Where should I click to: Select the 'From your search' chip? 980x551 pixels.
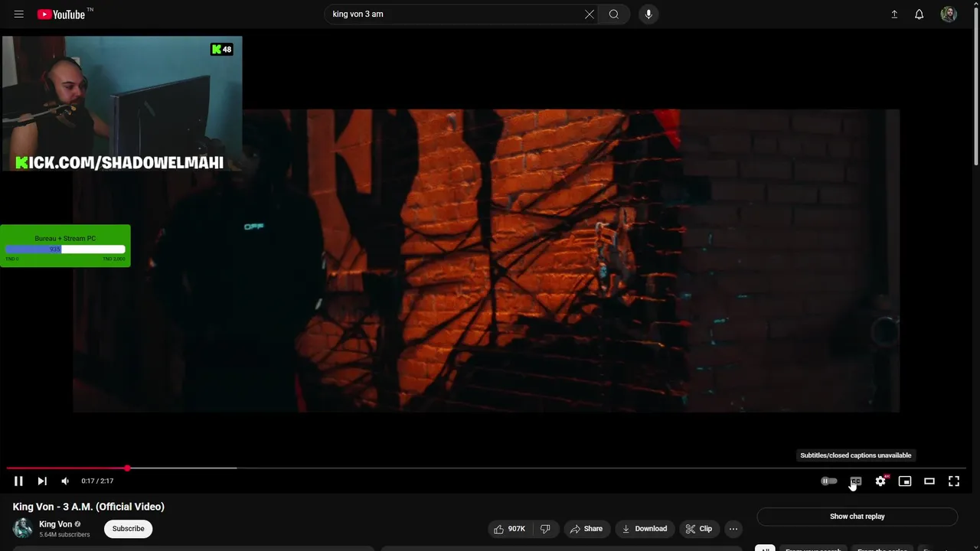click(x=813, y=549)
